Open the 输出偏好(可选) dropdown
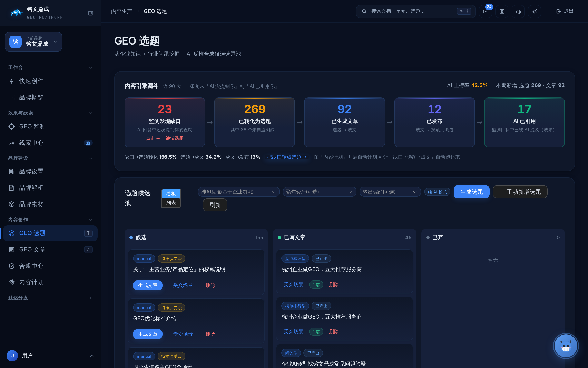Image resolution: width=588 pixels, height=368 pixels. [x=390, y=192]
